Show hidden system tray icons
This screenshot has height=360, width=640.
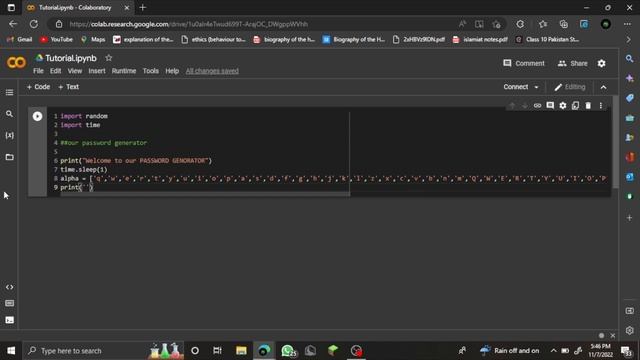tap(553, 351)
